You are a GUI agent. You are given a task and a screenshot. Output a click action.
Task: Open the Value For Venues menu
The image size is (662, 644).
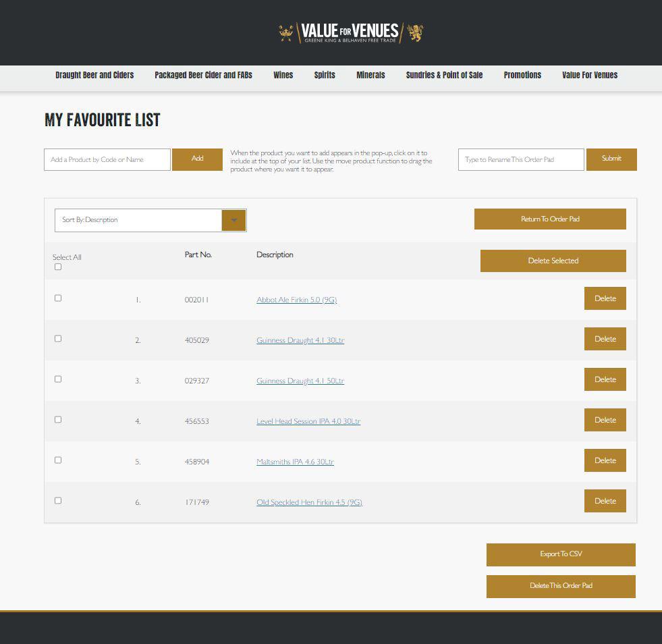590,75
